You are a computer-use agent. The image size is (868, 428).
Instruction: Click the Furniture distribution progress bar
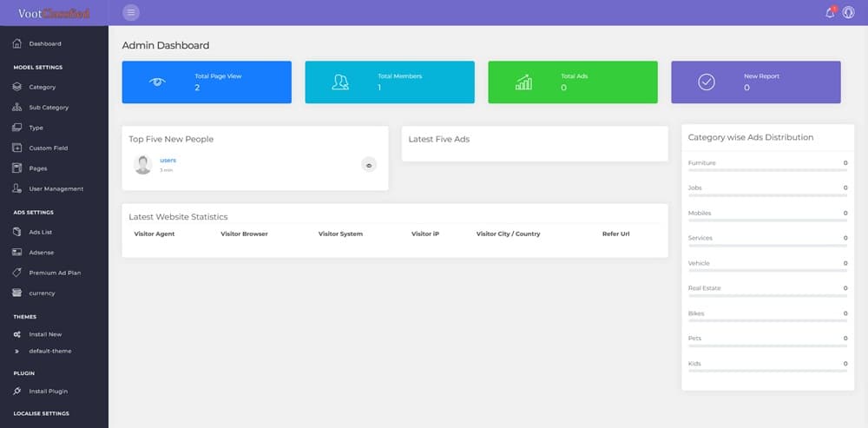(x=767, y=171)
